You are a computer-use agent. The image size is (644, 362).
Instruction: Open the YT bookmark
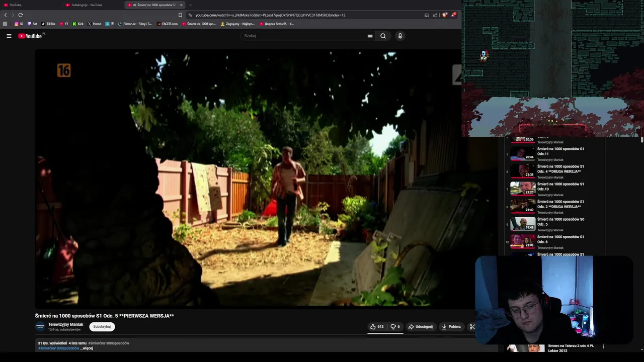point(64,24)
